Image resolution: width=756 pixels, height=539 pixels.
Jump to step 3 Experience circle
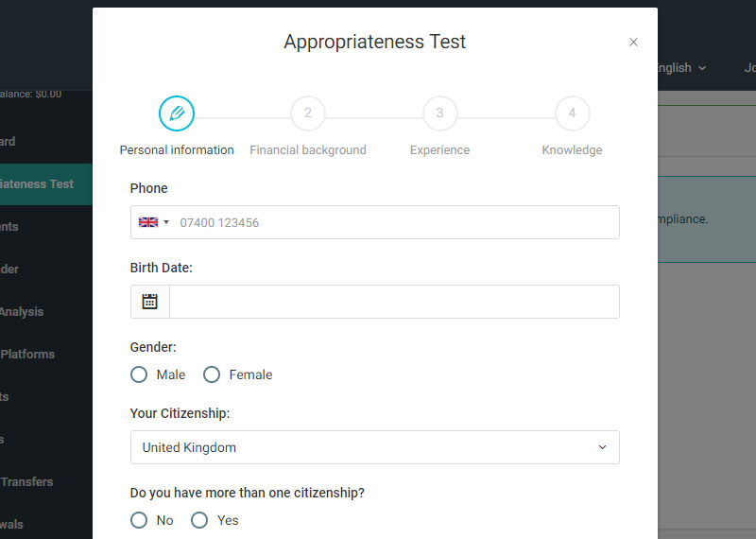click(439, 113)
